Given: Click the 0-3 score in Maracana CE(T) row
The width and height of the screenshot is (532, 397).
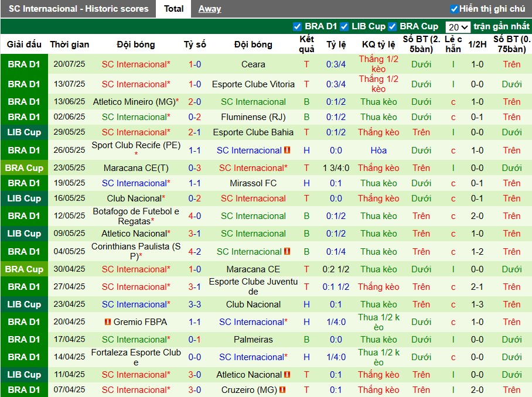Looking at the screenshot, I should [195, 168].
